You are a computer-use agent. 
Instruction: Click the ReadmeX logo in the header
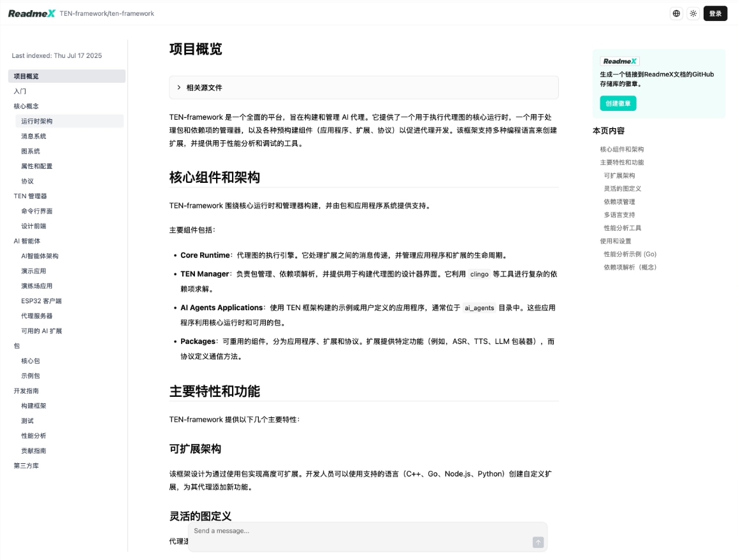[31, 13]
